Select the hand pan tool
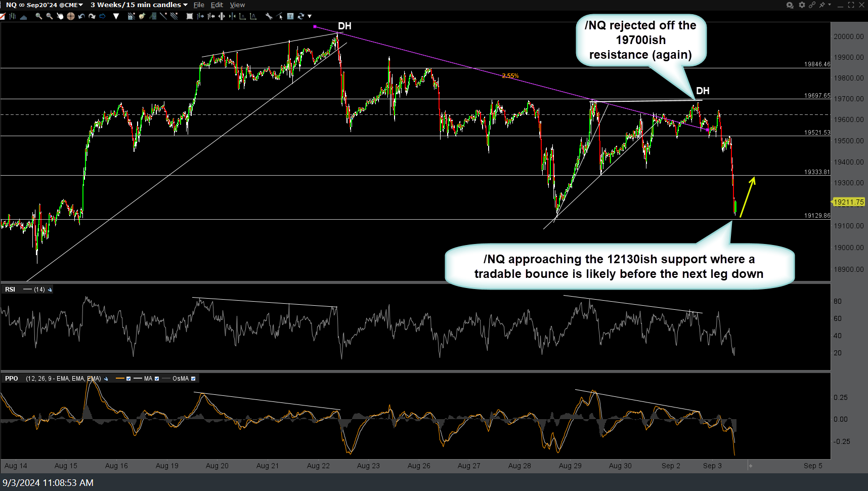 (60, 16)
